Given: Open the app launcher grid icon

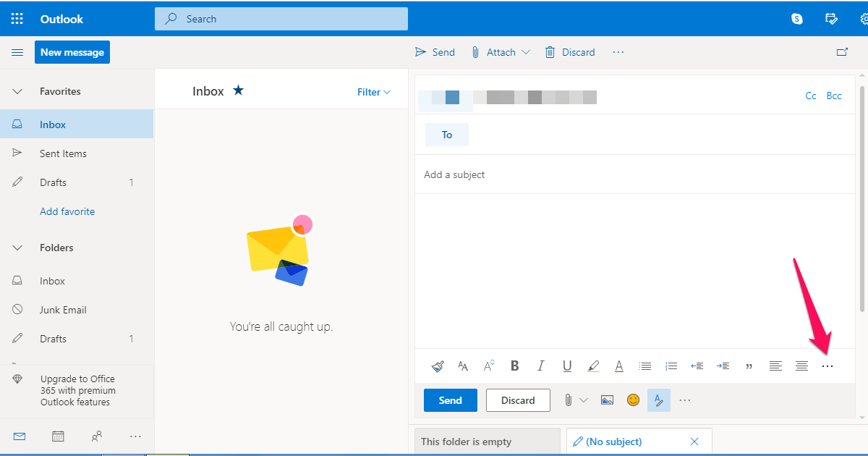Looking at the screenshot, I should click(x=17, y=19).
